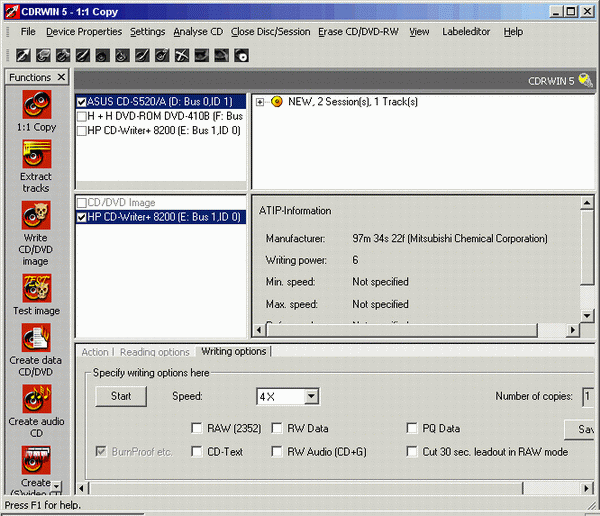Click the sixth toolbar icon with flame disc
Viewport: 600px width, 516px height.
(x=122, y=56)
